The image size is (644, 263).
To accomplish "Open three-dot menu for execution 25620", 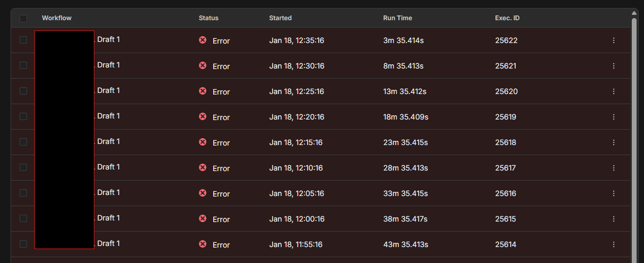I will click(x=614, y=91).
